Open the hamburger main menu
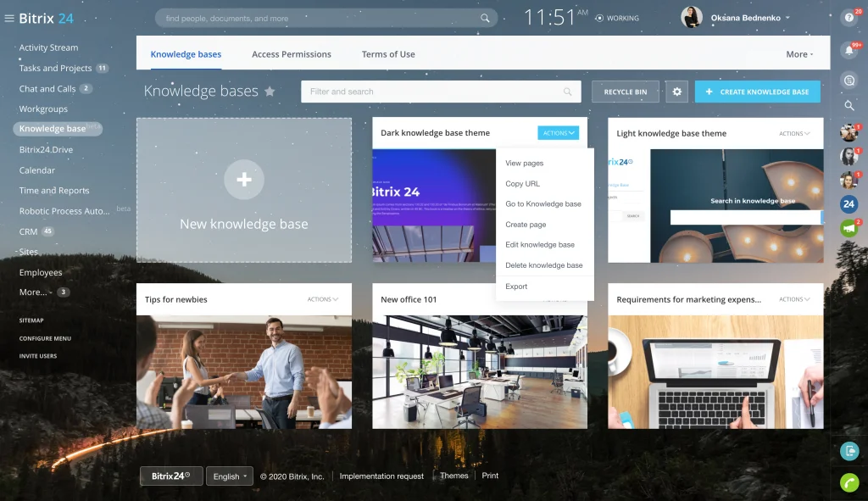Screen dimensions: 868x501 [x=8, y=19]
